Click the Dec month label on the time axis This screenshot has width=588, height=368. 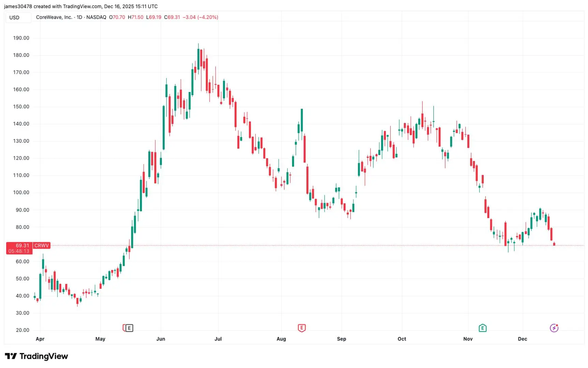523,339
